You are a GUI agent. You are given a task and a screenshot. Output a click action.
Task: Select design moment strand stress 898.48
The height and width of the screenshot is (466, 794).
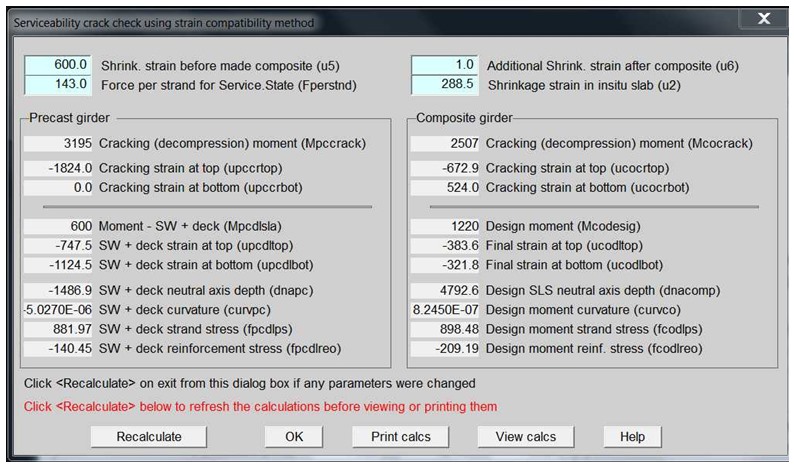[x=445, y=329]
